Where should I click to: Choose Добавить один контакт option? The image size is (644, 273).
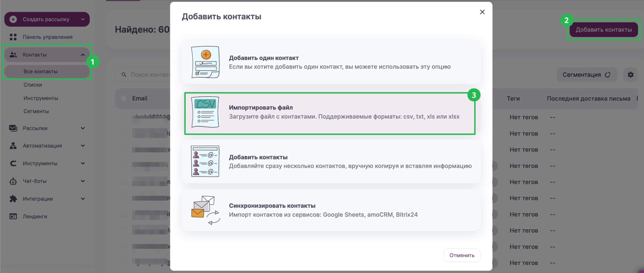point(331,62)
